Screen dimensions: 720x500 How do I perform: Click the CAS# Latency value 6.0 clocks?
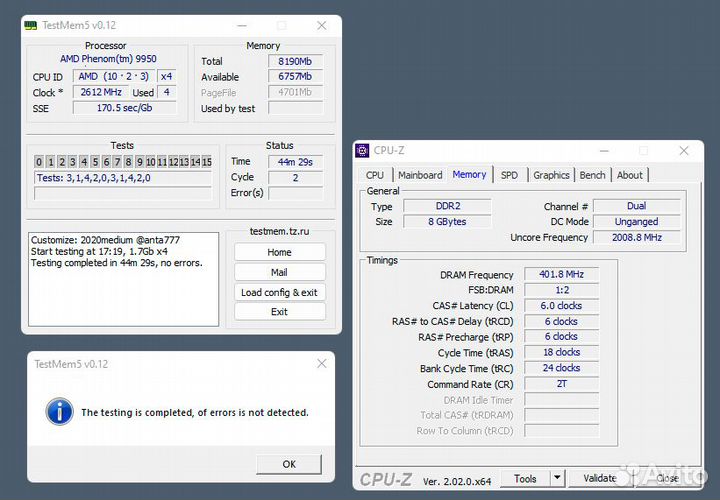(562, 306)
